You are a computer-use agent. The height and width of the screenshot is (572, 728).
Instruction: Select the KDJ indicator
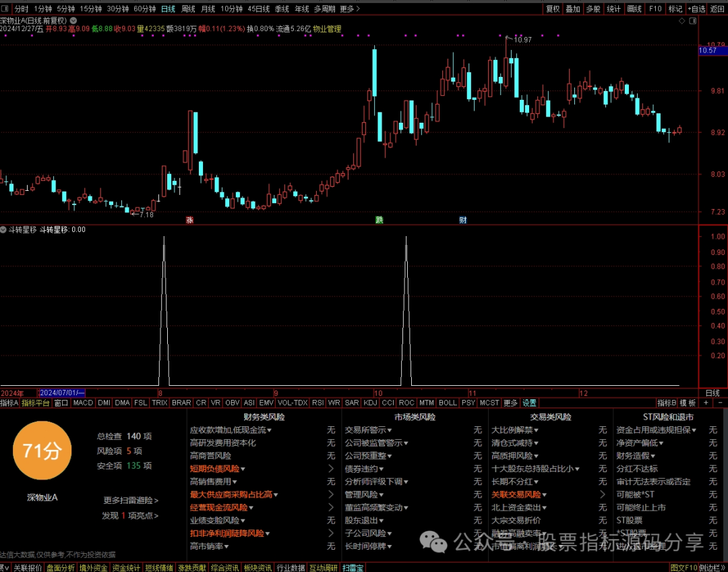pyautogui.click(x=371, y=403)
